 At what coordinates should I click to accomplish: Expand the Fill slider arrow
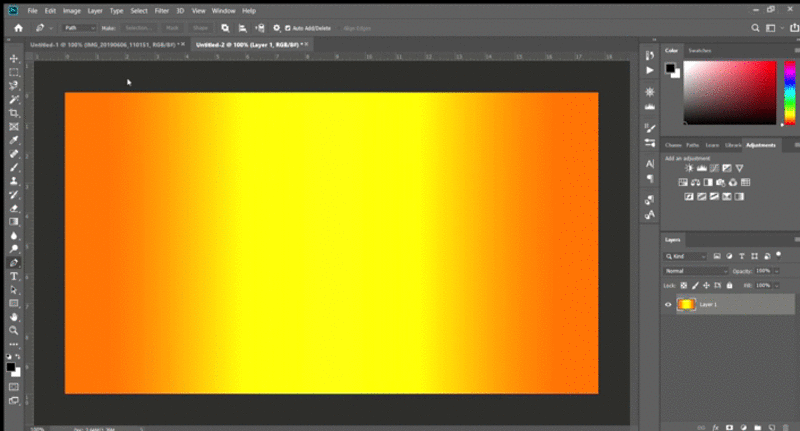[777, 286]
